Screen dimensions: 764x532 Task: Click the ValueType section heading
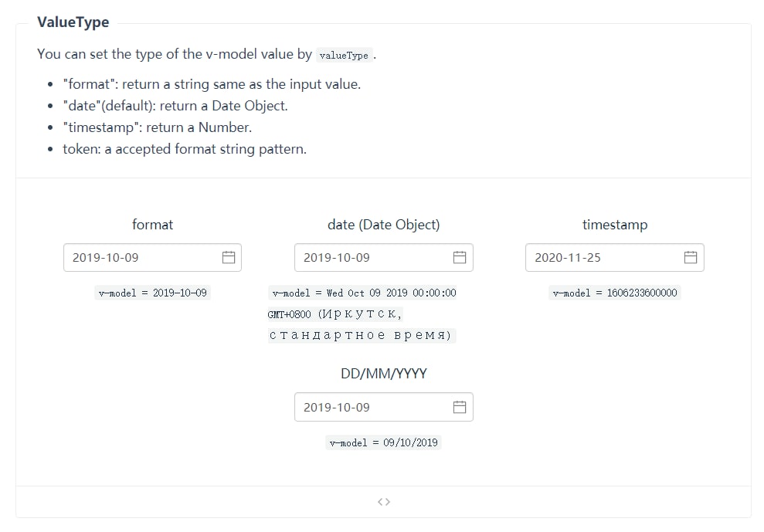(x=73, y=22)
